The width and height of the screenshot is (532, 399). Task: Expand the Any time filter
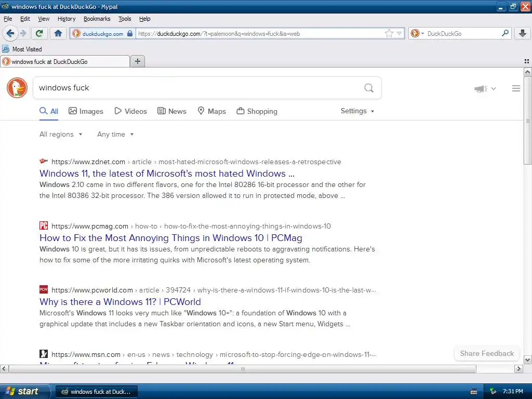click(115, 135)
